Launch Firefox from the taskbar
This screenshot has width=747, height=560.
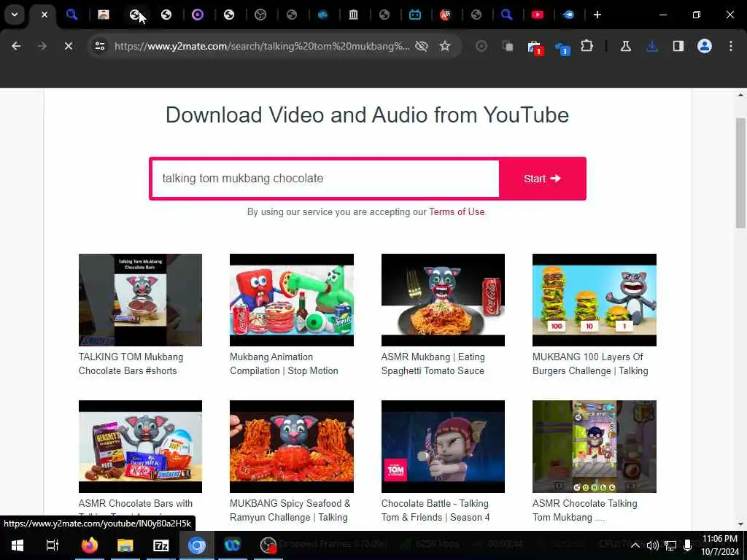89,545
